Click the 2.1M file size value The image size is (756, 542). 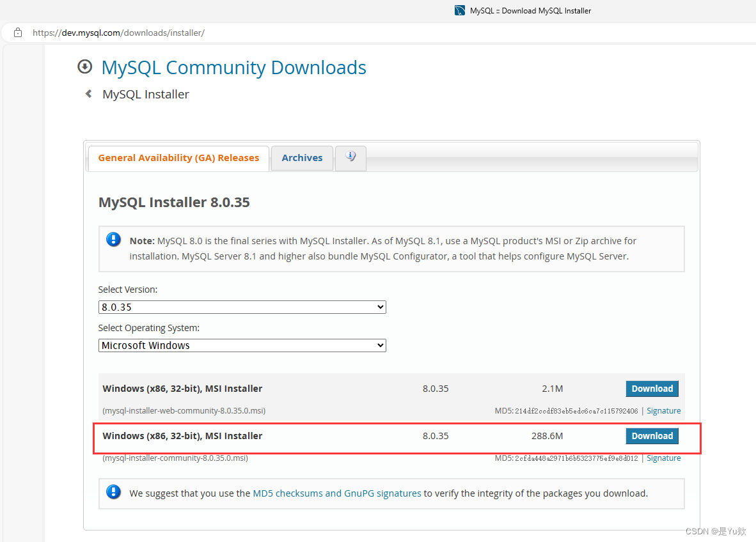553,389
